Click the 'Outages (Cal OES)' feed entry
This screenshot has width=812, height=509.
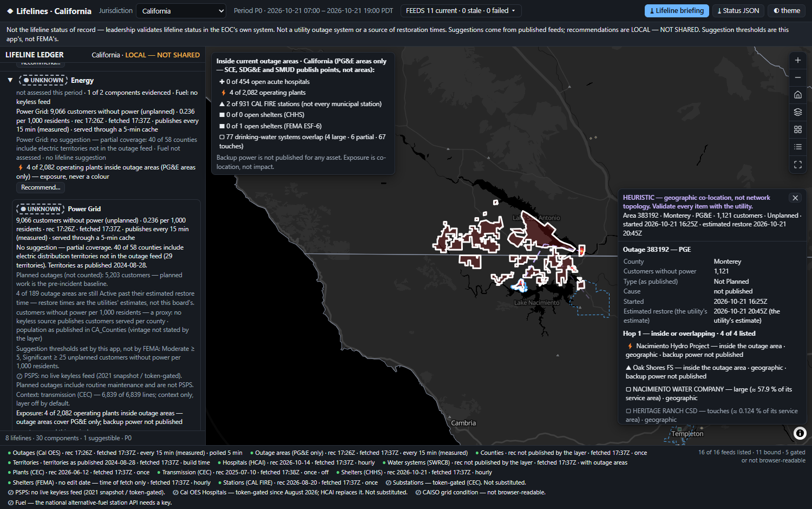click(125, 453)
